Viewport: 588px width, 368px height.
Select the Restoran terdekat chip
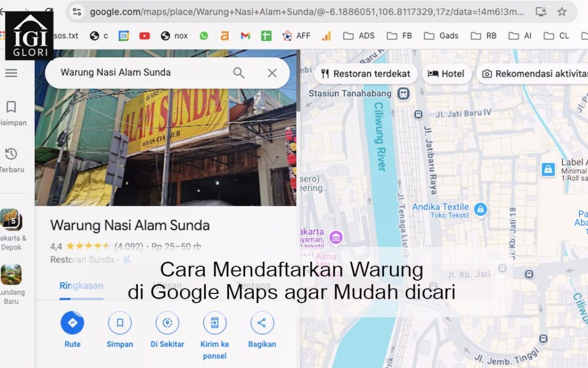pyautogui.click(x=366, y=74)
